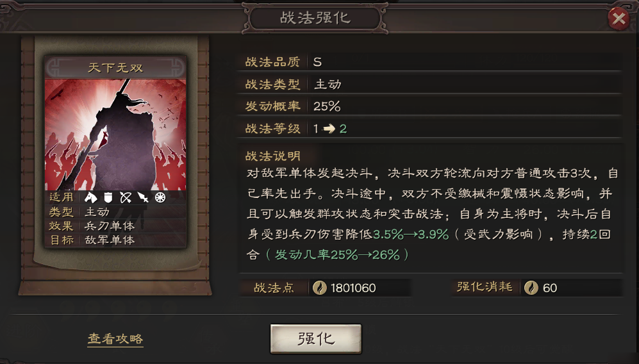
Task: Click the 战法点 value 1801060
Action: pyautogui.click(x=353, y=288)
